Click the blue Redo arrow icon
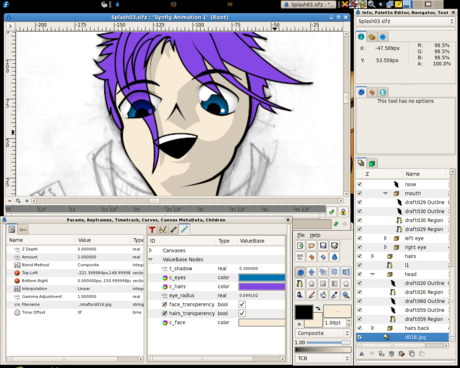This screenshot has width=460, height=368. 323,257
